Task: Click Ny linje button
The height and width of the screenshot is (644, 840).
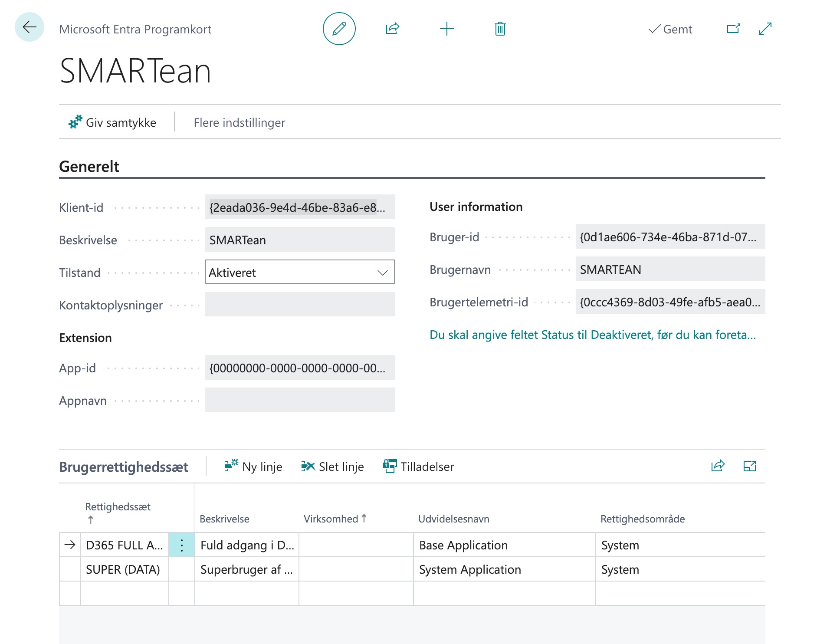Action: click(x=253, y=467)
